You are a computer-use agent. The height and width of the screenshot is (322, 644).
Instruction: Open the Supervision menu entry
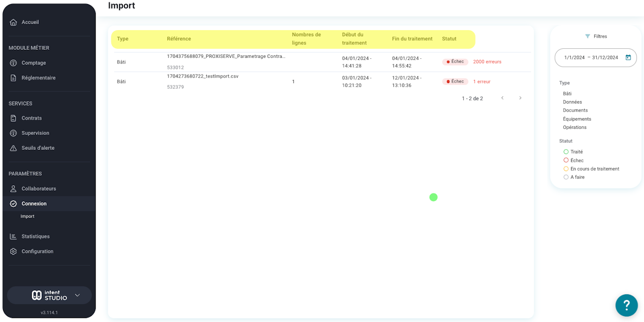tap(35, 133)
